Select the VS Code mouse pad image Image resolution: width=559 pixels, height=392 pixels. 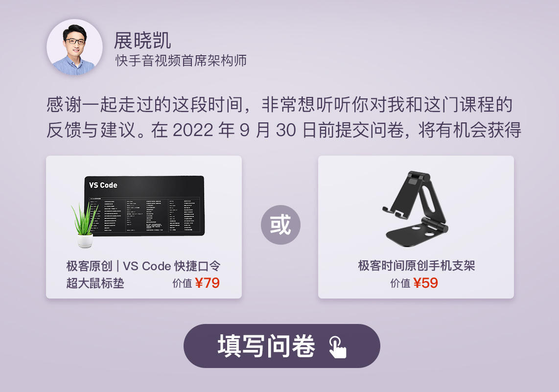coord(144,206)
